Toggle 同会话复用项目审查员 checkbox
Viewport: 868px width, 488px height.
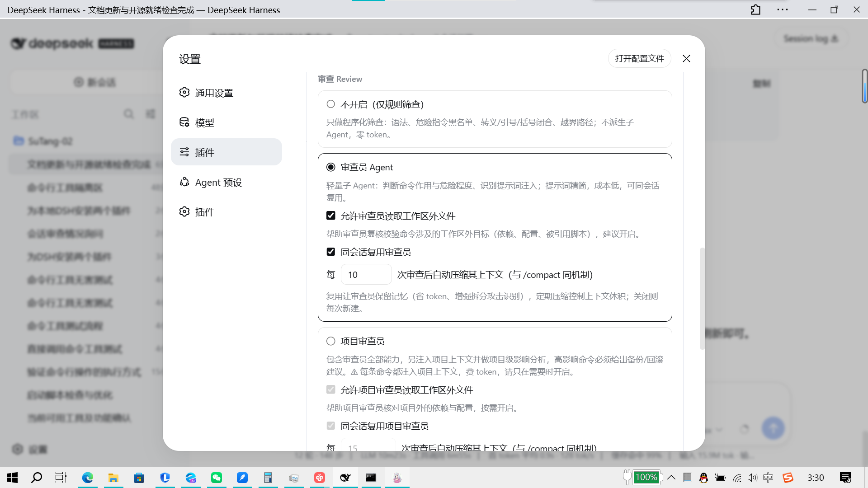tap(331, 426)
